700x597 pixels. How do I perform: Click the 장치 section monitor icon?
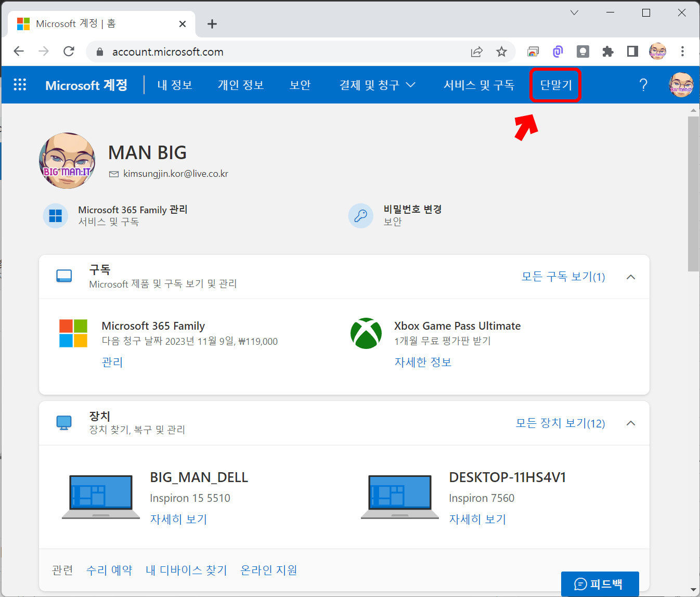coord(64,423)
